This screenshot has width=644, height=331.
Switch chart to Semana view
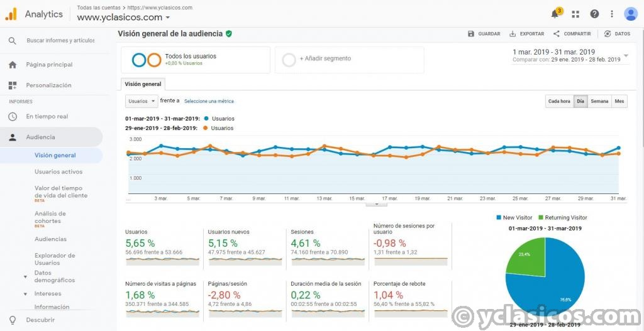(x=599, y=101)
